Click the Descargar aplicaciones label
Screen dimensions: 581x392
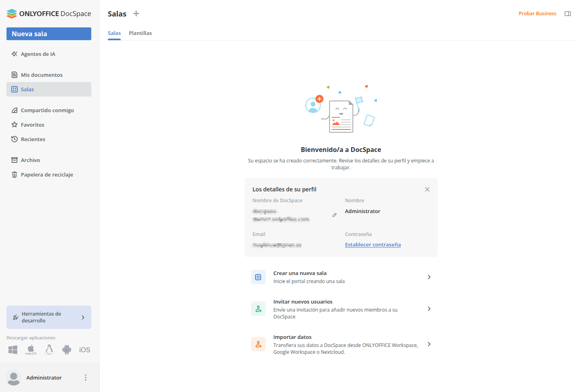click(x=31, y=338)
